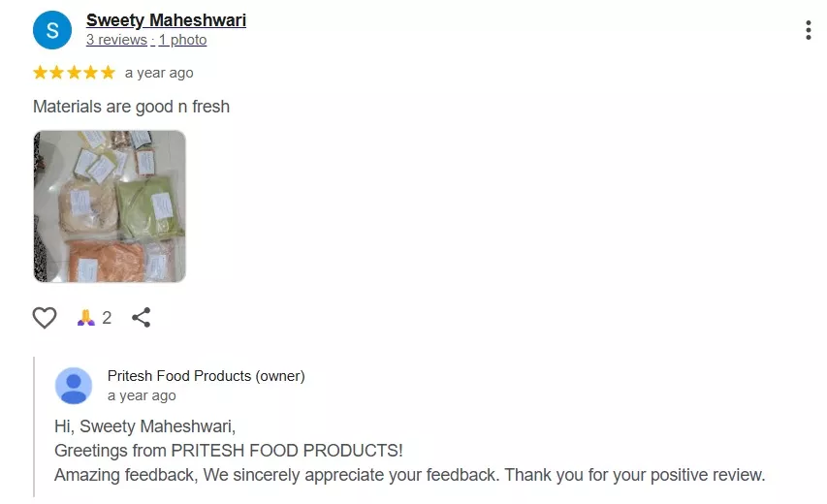Click the owner's gray profile avatar
827x504 pixels.
(x=74, y=386)
